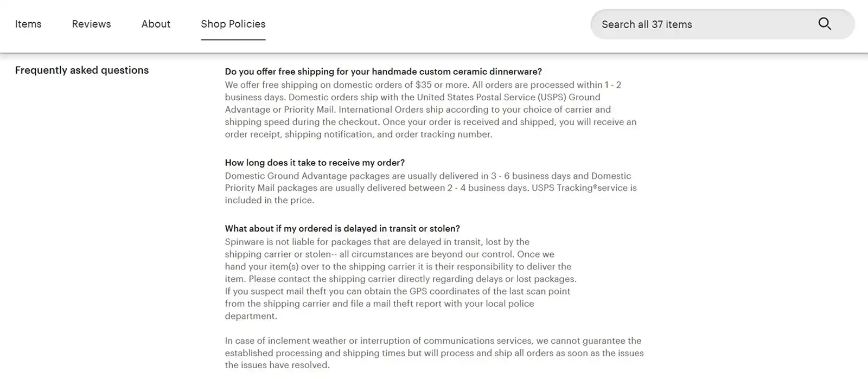Click the inclement weather policy paragraph
This screenshot has height=379, width=868.
[x=433, y=352]
